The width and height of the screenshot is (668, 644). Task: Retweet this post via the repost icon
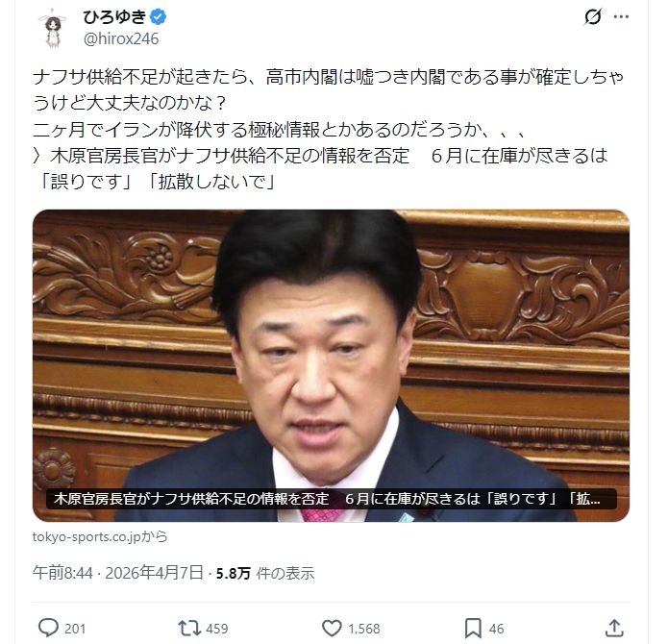coord(189,629)
